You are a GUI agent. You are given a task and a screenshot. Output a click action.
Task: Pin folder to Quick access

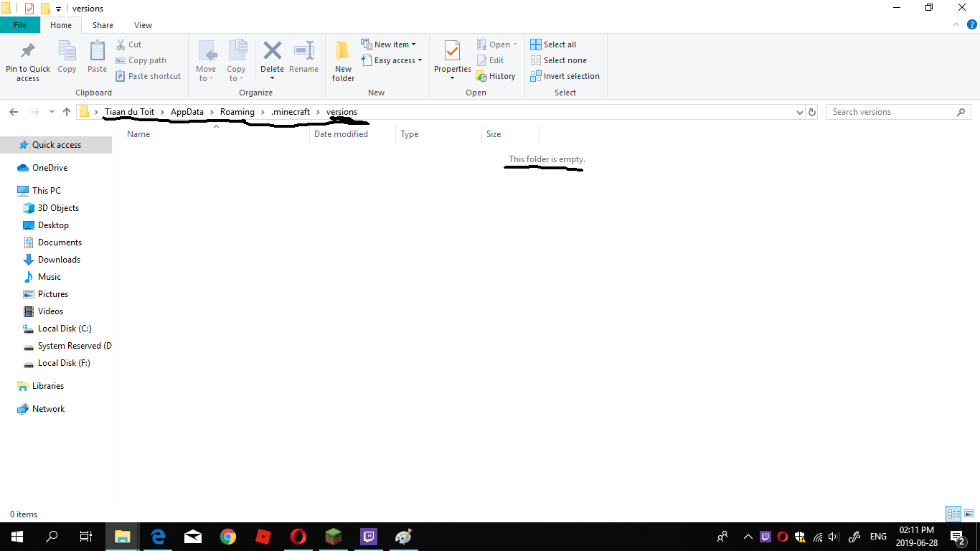[x=28, y=62]
